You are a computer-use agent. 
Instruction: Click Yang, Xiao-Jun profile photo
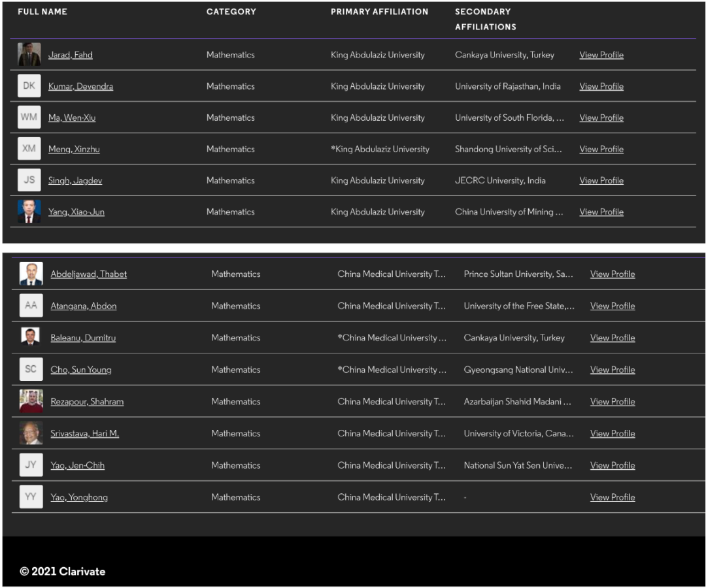click(x=29, y=212)
